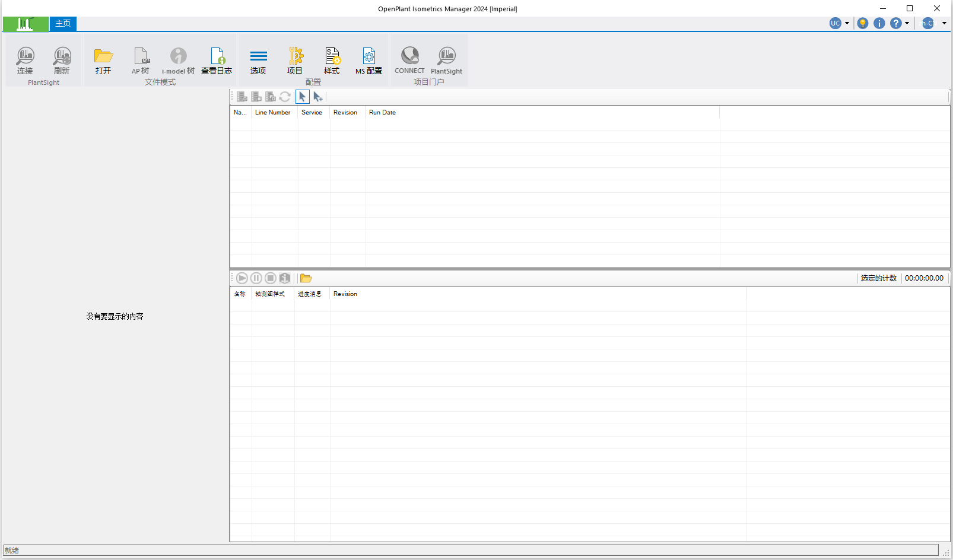Toggle the single-select cursor mode
The height and width of the screenshot is (560, 953).
(303, 96)
